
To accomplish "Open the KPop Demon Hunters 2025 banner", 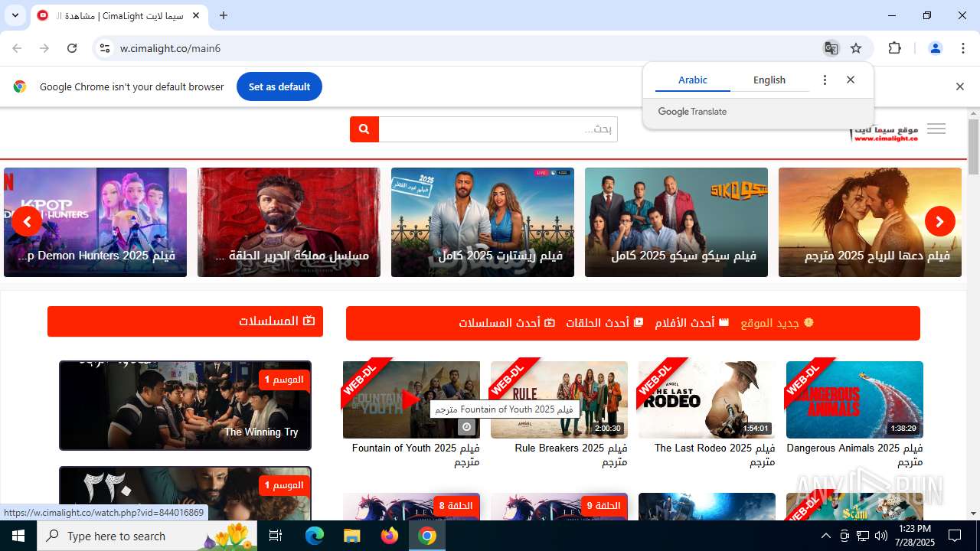I will pyautogui.click(x=95, y=222).
